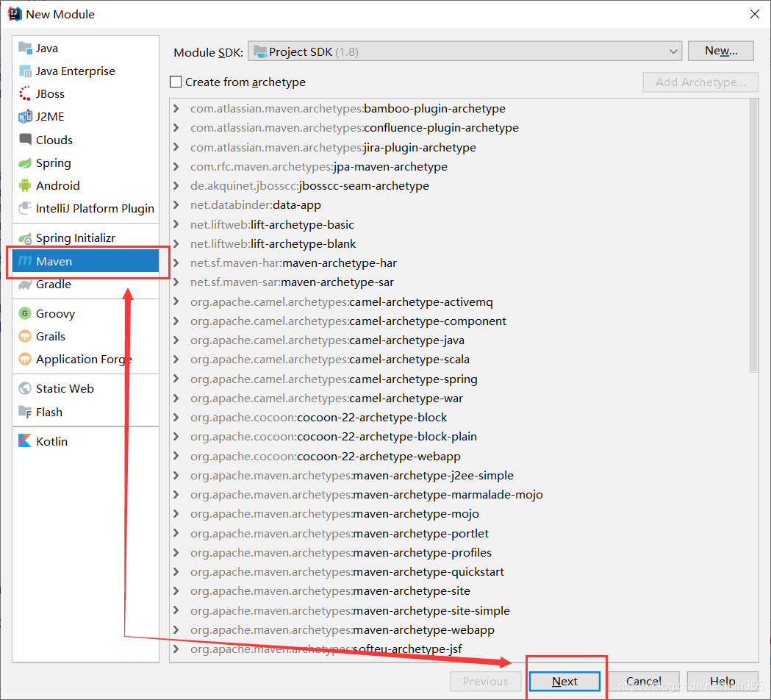Select maven-archetype-profiles row

pos(459,552)
